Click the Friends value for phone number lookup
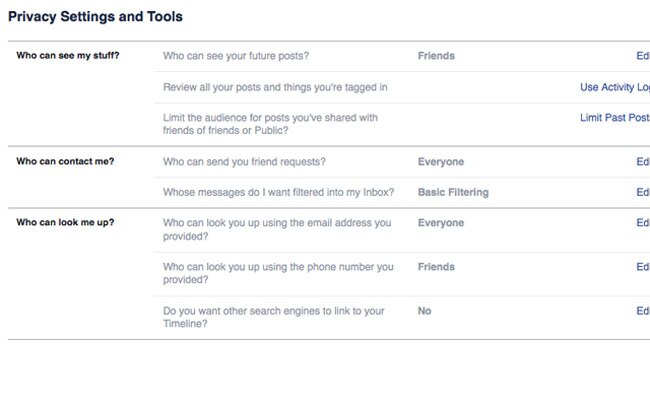Screen dimensions: 650x406 coord(436,267)
